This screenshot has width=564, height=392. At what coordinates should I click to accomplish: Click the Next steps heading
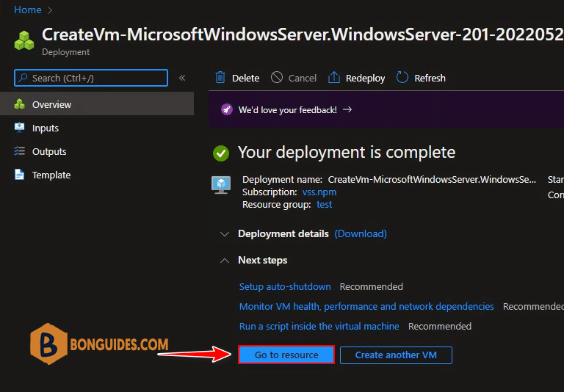263,260
